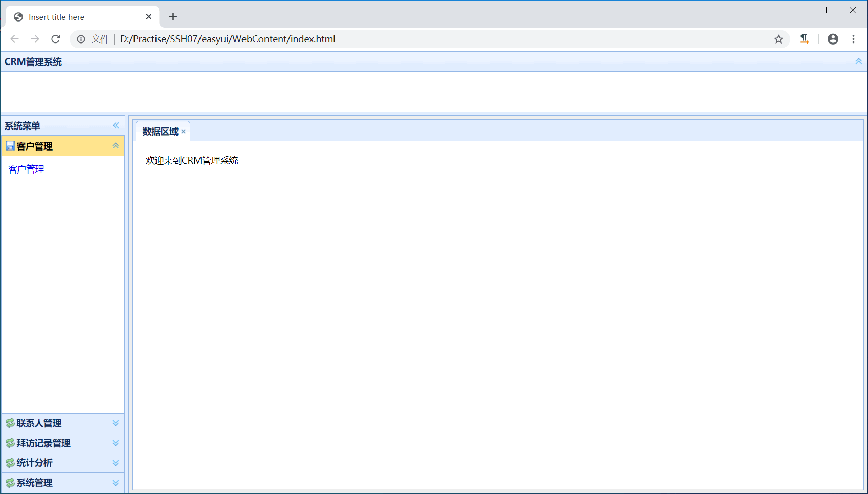Click the disk icon on 客户管理 panel header
This screenshot has height=494, width=868.
tap(9, 146)
